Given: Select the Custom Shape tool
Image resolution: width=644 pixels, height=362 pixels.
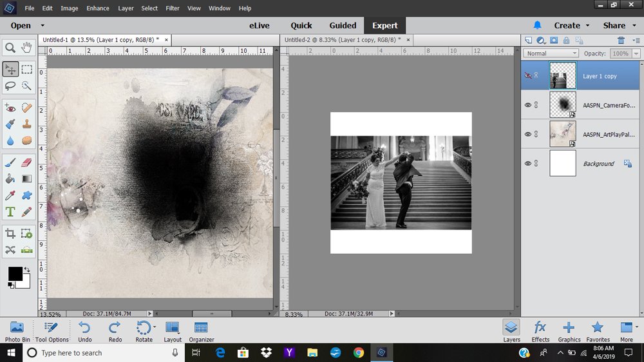Looking at the screenshot, I should [x=26, y=195].
